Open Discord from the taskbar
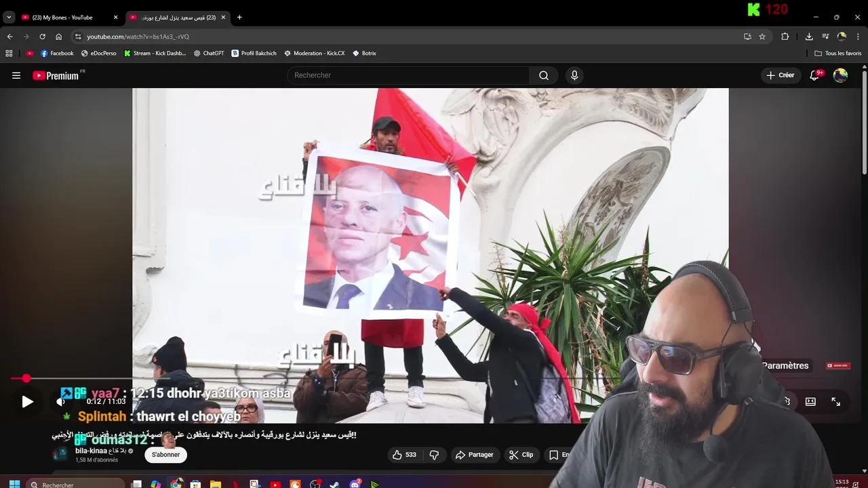Screen dimensions: 868x488 (x=355, y=485)
